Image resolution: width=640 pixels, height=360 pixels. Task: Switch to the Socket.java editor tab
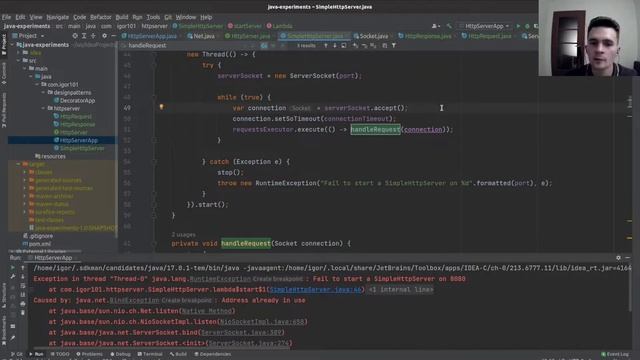pyautogui.click(x=371, y=36)
